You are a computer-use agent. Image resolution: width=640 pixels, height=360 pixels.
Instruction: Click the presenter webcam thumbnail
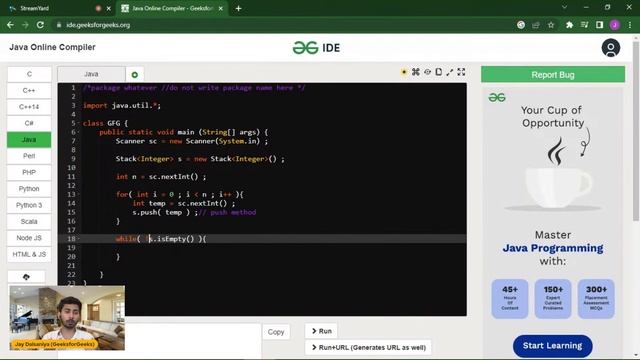67,318
